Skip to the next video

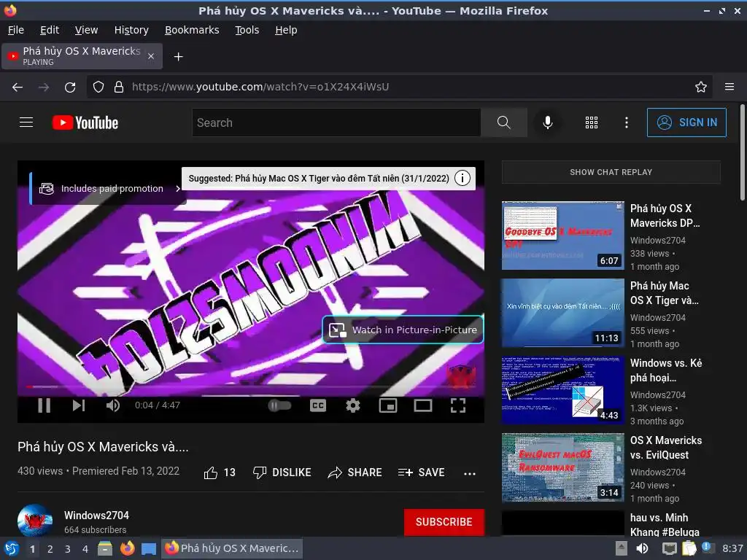point(79,405)
